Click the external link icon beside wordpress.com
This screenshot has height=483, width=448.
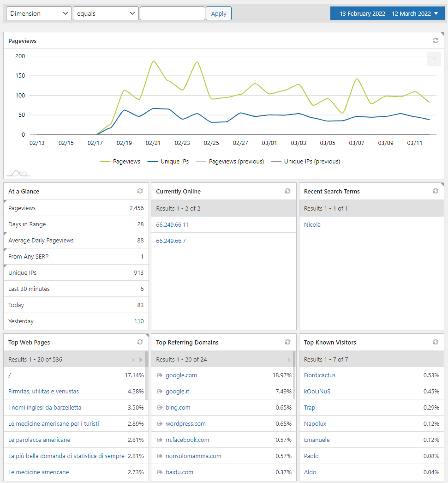(x=159, y=423)
